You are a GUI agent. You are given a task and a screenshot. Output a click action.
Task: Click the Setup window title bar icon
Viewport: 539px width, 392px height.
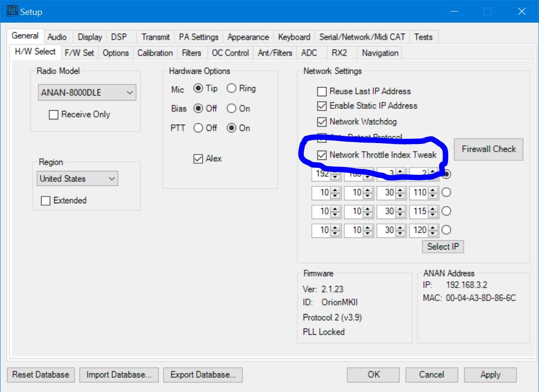pyautogui.click(x=12, y=11)
